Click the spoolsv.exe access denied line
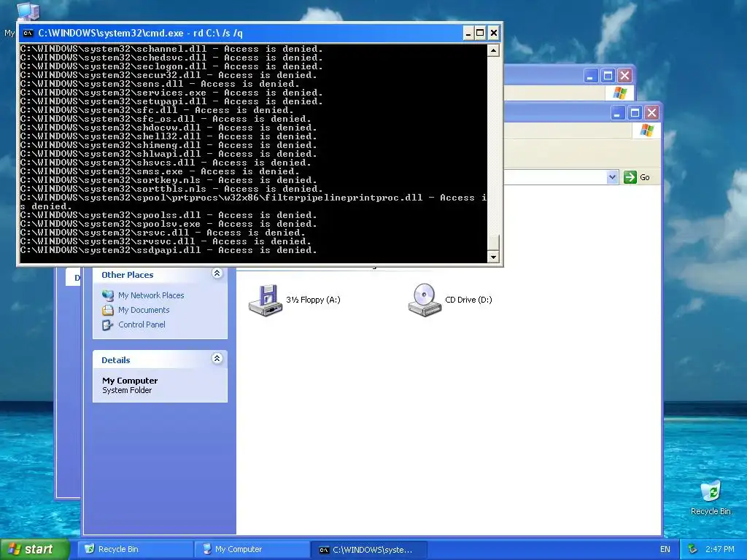This screenshot has height=560, width=747. (x=169, y=224)
